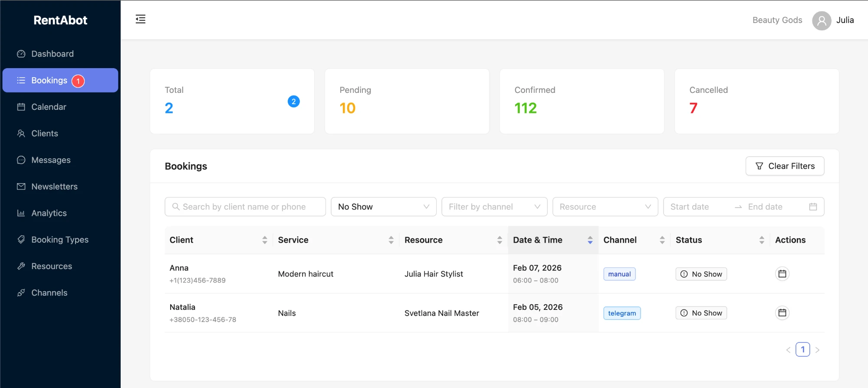
Task: Click the Clear Filters button
Action: click(785, 166)
